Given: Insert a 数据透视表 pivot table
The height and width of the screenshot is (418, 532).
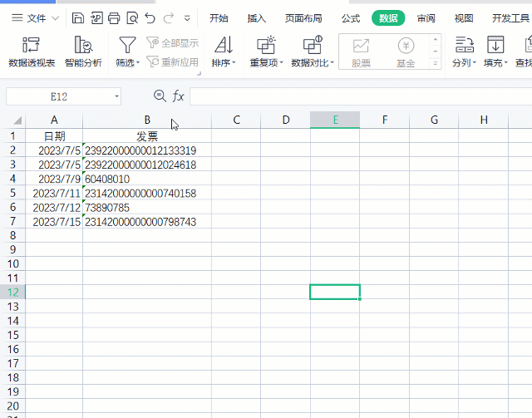Looking at the screenshot, I should coord(32,52).
